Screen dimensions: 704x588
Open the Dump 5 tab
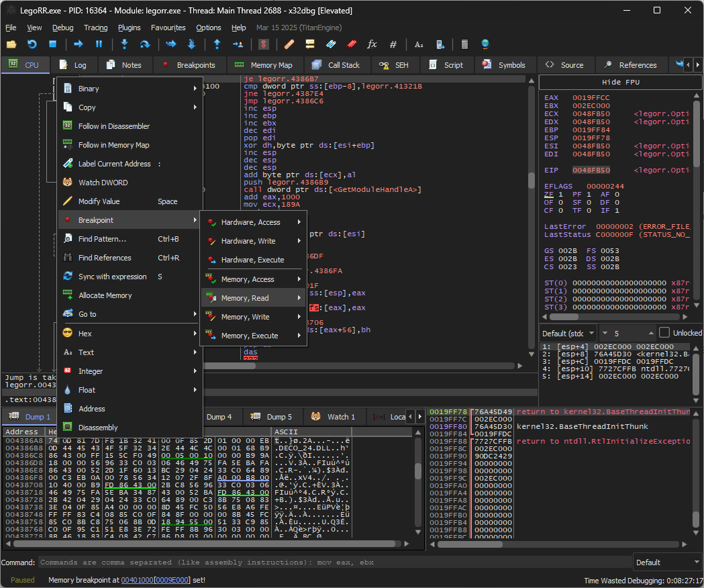[x=272, y=417]
